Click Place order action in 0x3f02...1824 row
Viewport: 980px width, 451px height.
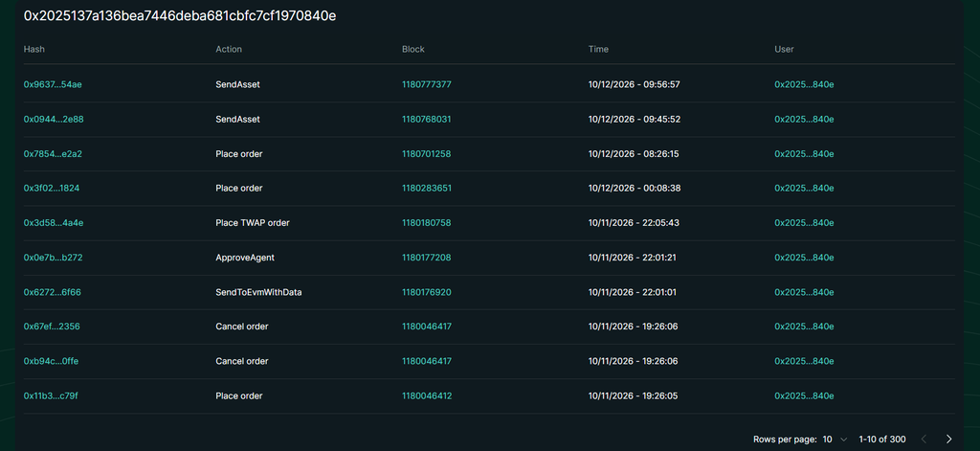238,189
